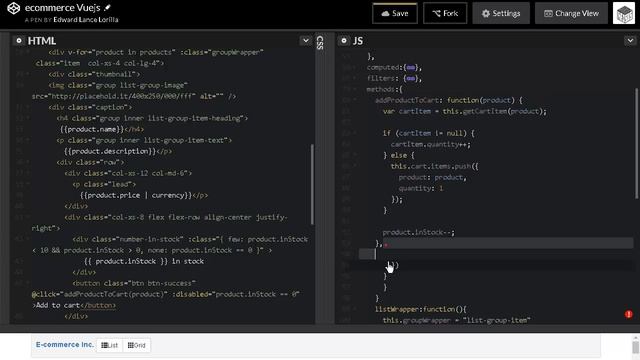Switch preview to List view

tap(109, 345)
